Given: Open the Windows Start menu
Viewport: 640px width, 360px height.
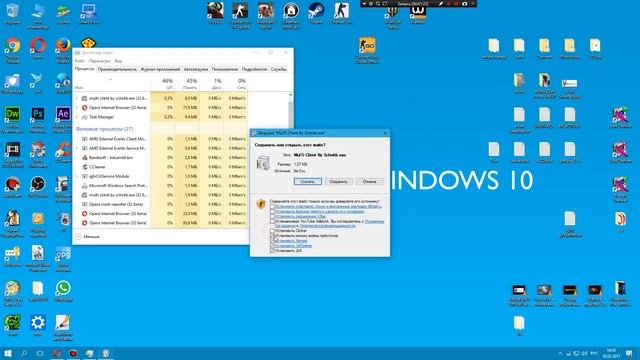Looking at the screenshot, I should tap(8, 353).
